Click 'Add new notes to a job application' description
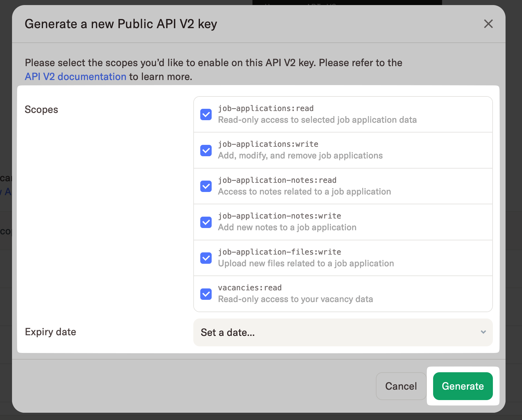 coord(287,227)
